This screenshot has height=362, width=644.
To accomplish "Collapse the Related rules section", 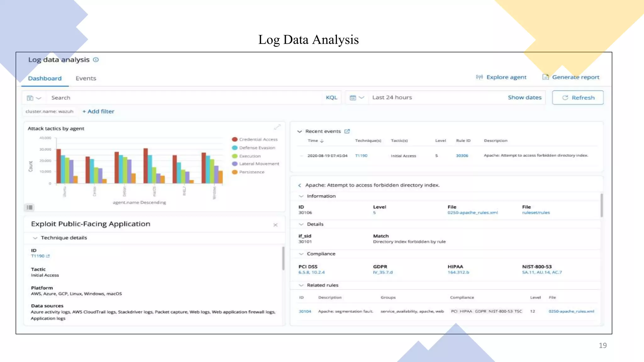I will point(301,285).
